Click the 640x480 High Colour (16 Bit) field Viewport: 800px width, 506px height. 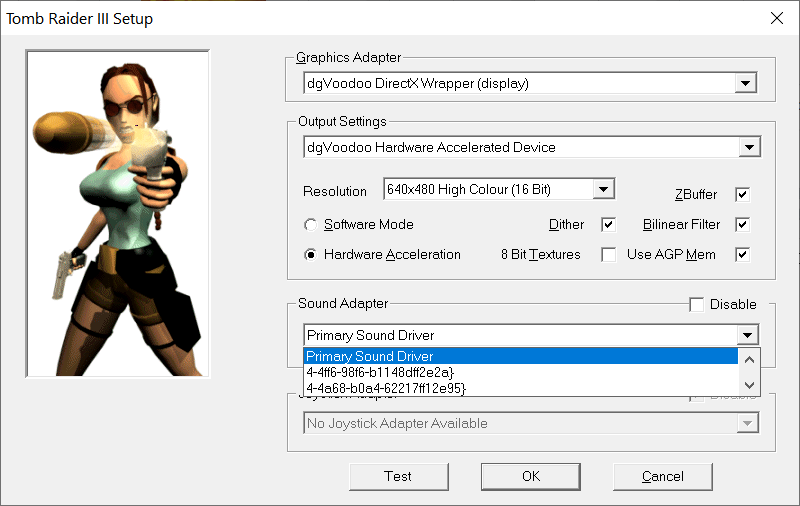[x=499, y=189]
